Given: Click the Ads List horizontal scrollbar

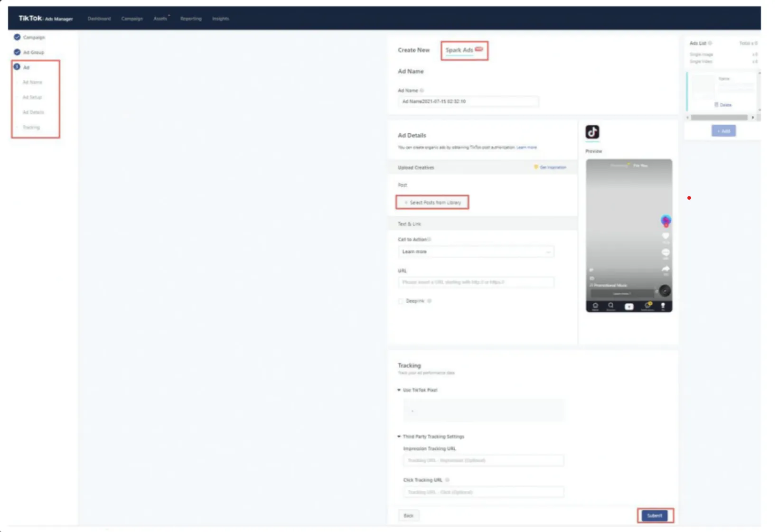Looking at the screenshot, I should tap(719, 117).
